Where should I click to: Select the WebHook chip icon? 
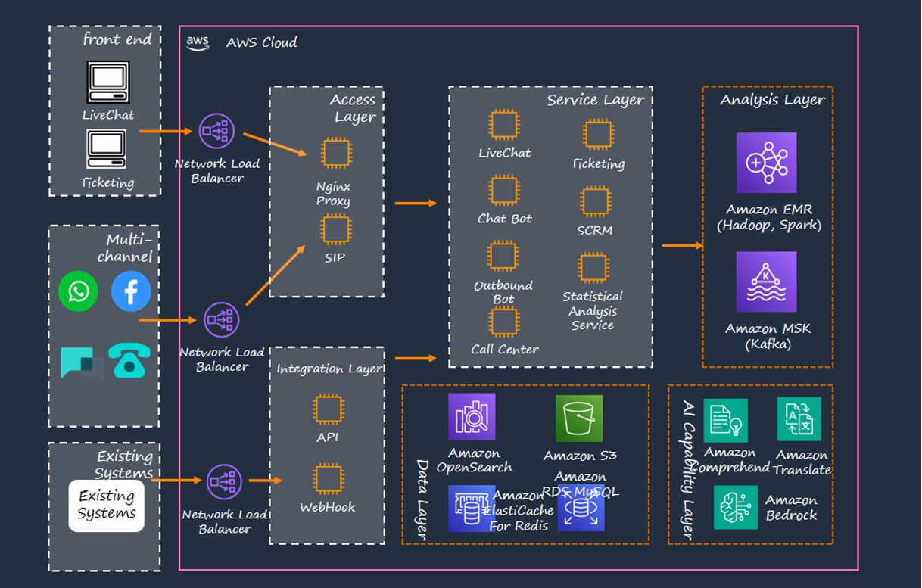tap(328, 480)
